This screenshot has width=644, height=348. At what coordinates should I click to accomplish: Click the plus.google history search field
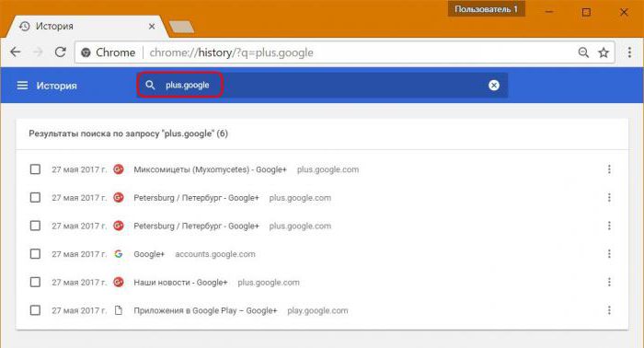(322, 85)
